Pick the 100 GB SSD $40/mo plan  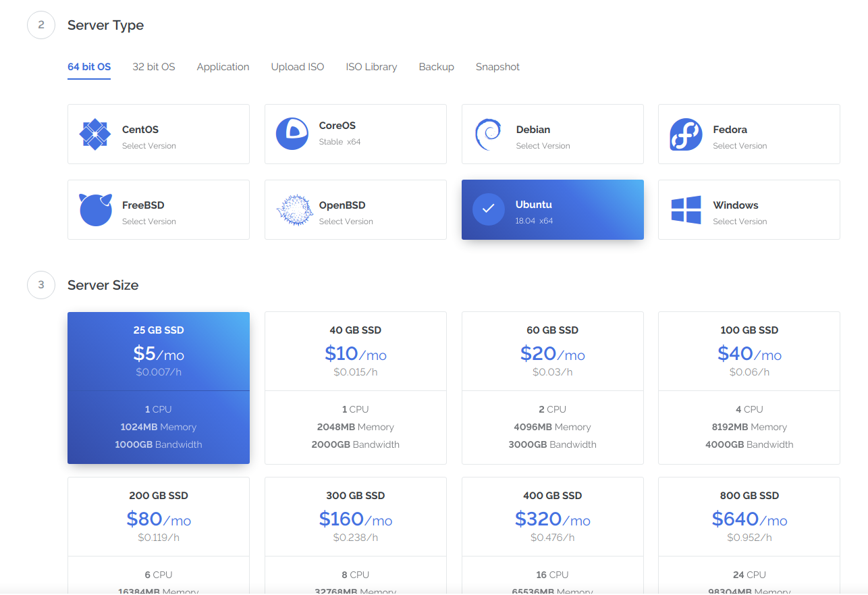[x=749, y=388]
